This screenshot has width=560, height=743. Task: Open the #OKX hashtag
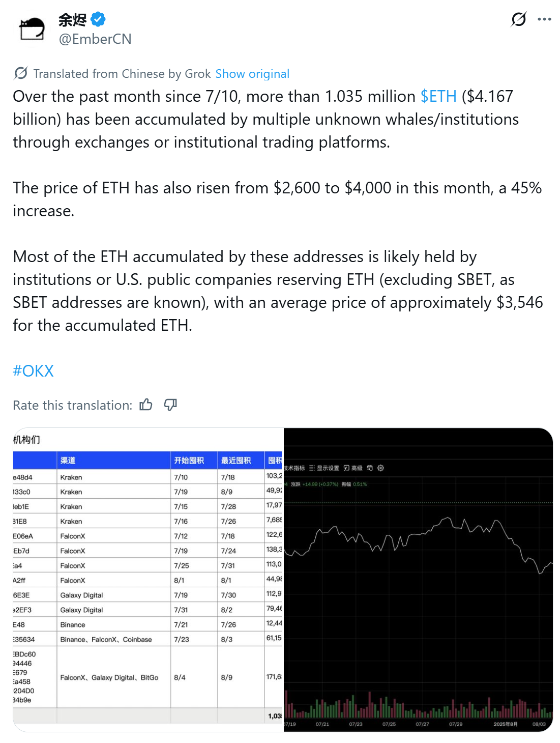pos(33,370)
